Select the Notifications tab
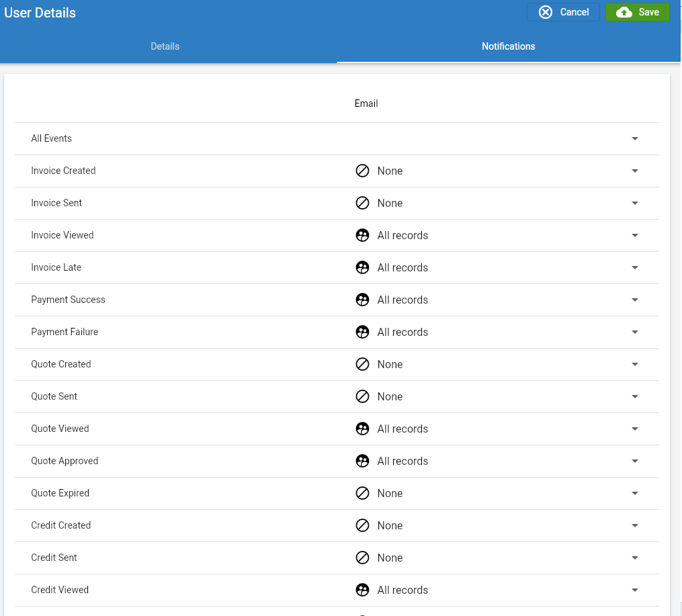The width and height of the screenshot is (682, 616). tap(508, 46)
